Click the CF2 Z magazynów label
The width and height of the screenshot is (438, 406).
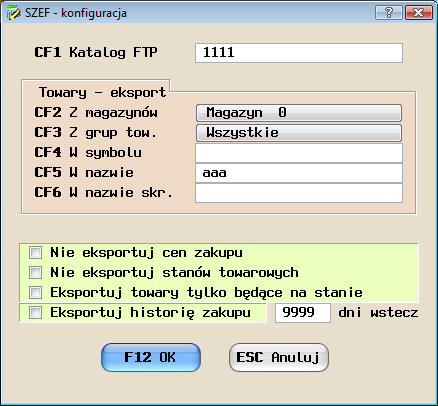(x=96, y=113)
